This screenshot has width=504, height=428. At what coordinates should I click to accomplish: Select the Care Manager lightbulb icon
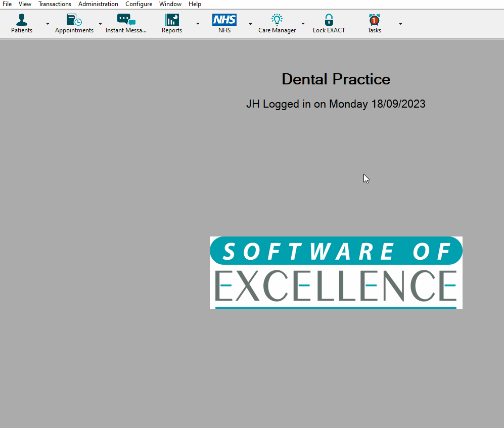tap(277, 20)
